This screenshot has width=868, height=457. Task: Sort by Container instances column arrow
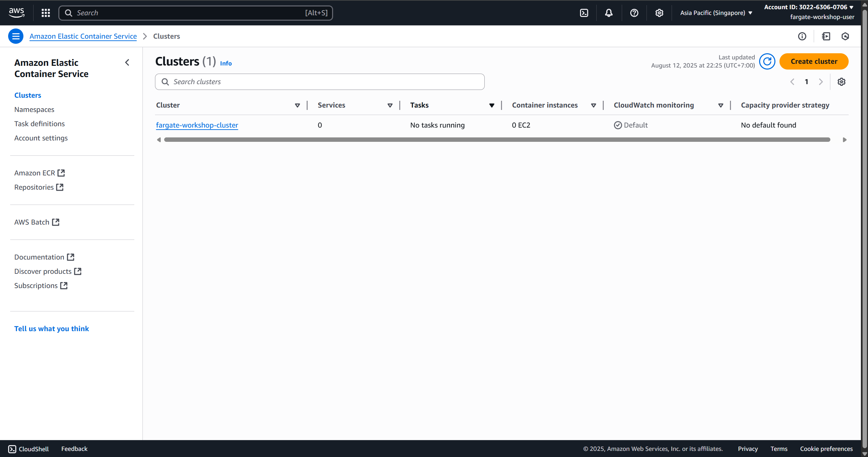594,106
